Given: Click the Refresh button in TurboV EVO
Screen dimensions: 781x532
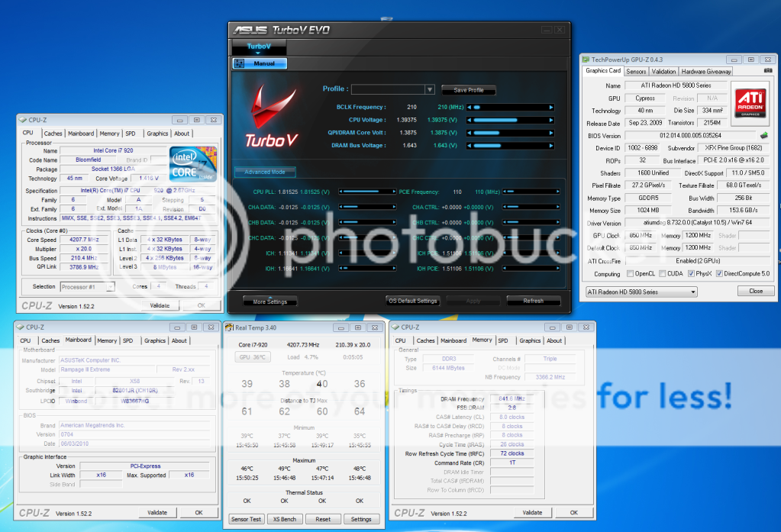Looking at the screenshot, I should point(534,301).
